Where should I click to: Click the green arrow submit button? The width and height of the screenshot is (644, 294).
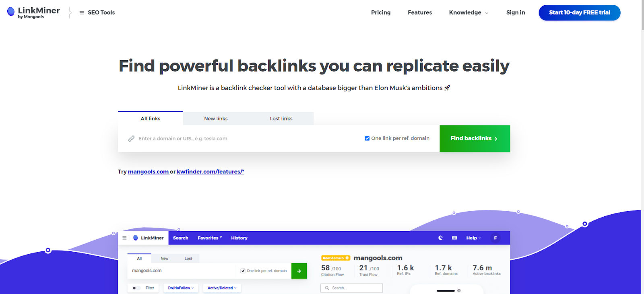click(x=299, y=271)
